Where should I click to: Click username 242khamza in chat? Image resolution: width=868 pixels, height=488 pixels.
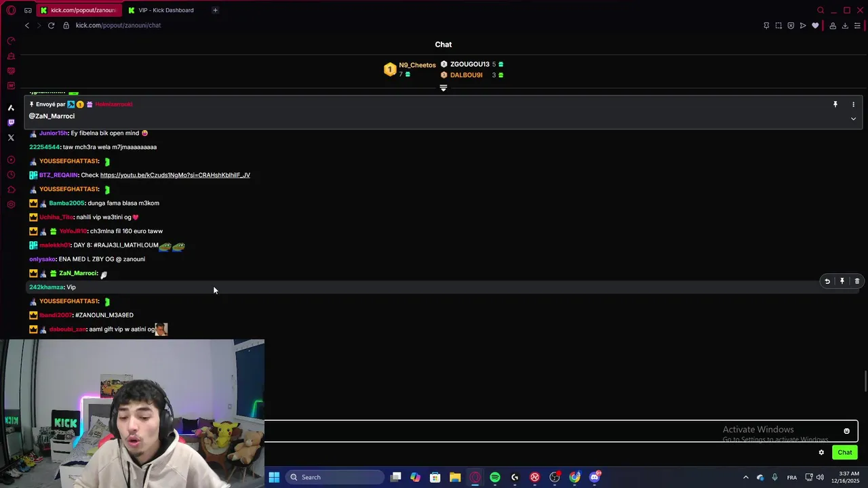click(x=46, y=287)
